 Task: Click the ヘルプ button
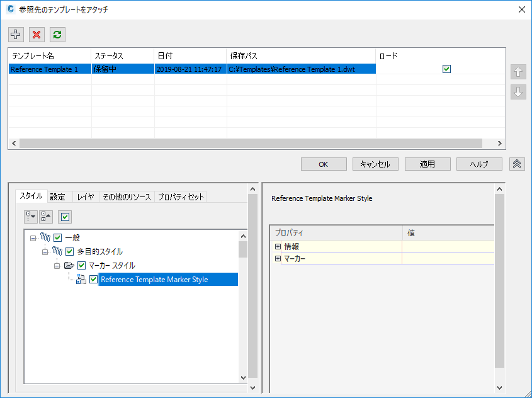479,164
